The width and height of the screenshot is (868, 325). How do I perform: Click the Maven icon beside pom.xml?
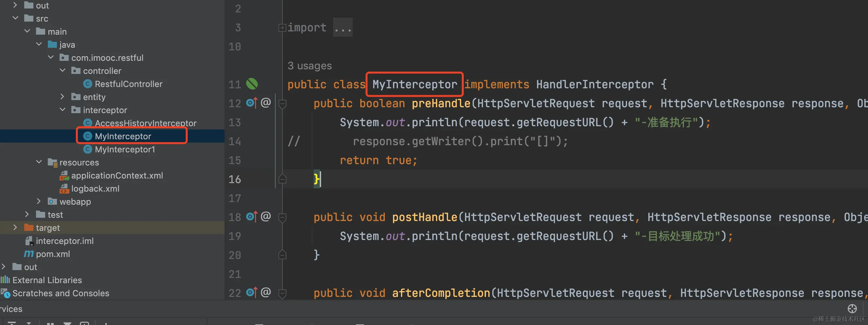(x=29, y=254)
